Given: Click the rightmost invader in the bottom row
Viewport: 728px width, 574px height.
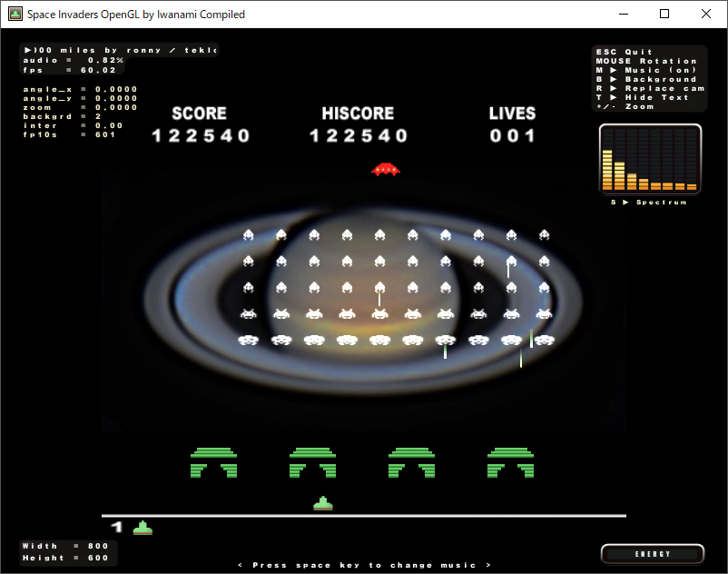Looking at the screenshot, I should pos(544,341).
